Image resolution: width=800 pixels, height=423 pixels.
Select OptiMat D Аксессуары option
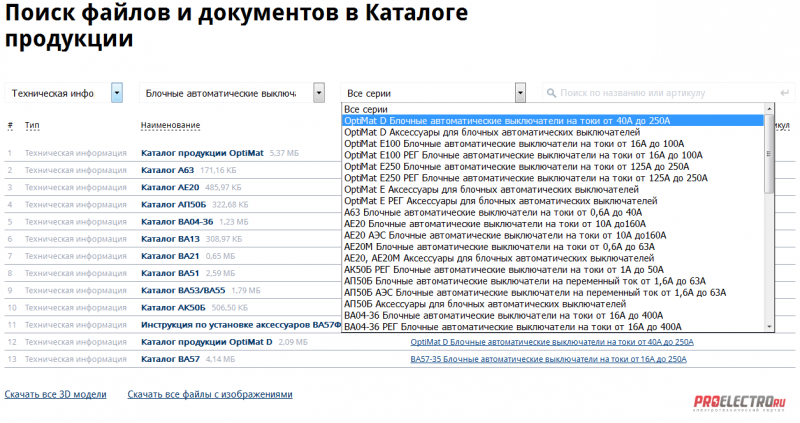pos(553,132)
